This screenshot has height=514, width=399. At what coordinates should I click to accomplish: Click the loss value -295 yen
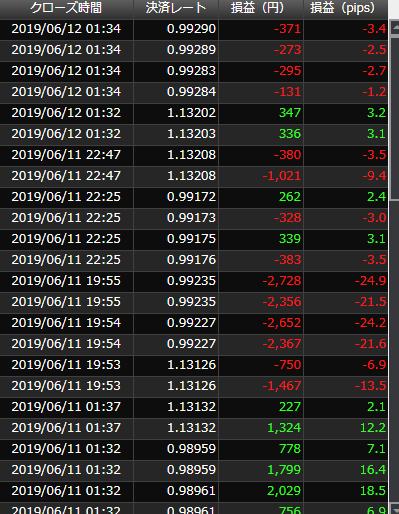[x=287, y=71]
